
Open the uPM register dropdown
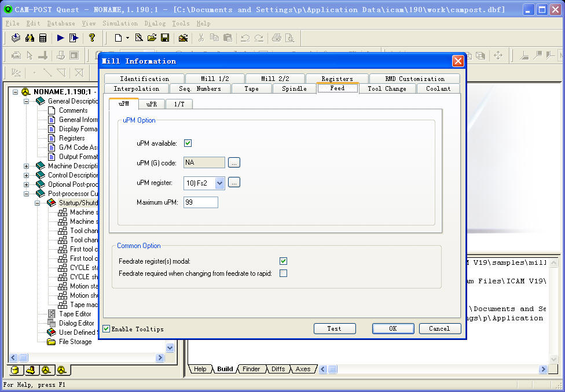220,183
